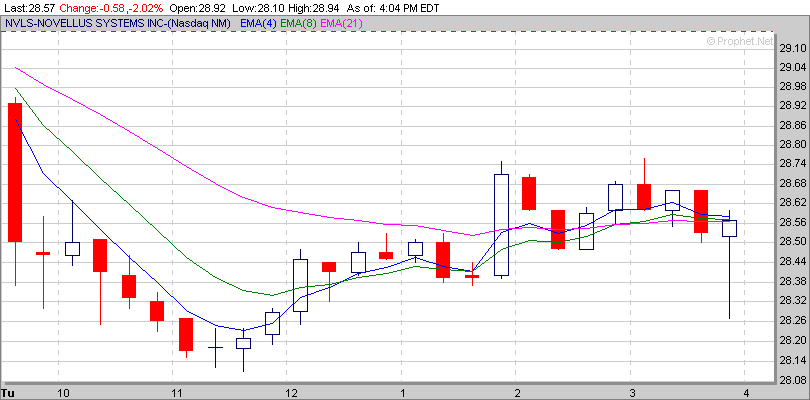Click the 3 hour label on time axis

point(633,394)
